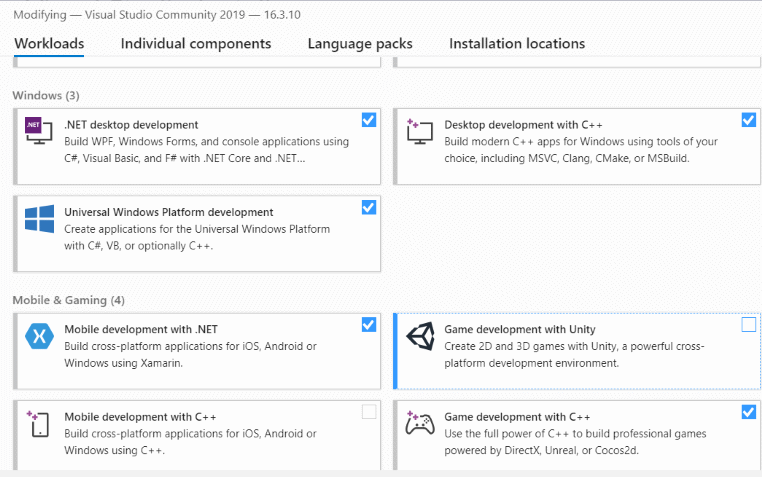Image resolution: width=762 pixels, height=477 pixels.
Task: Click the Unity logo icon
Action: 420,336
